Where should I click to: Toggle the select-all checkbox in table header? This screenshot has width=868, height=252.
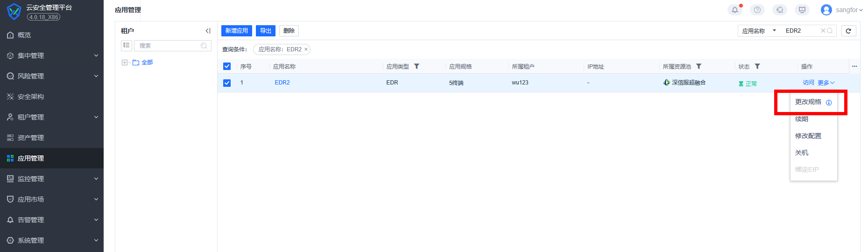click(227, 66)
